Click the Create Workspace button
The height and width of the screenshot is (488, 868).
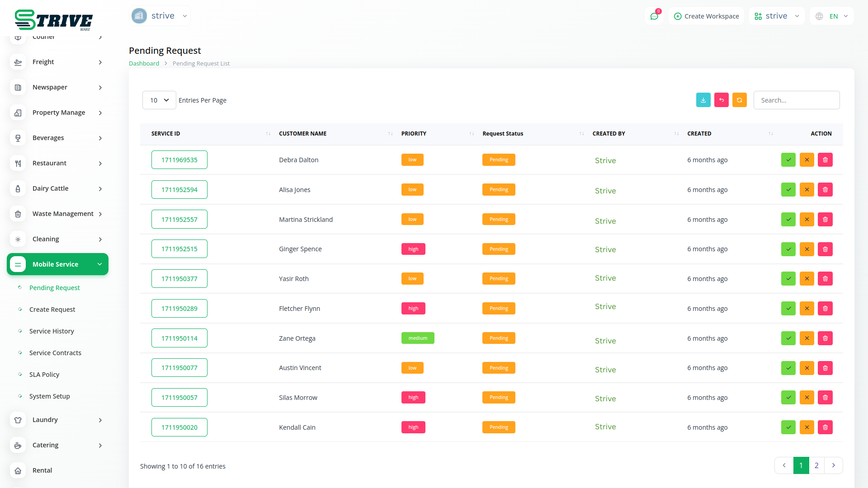click(706, 16)
